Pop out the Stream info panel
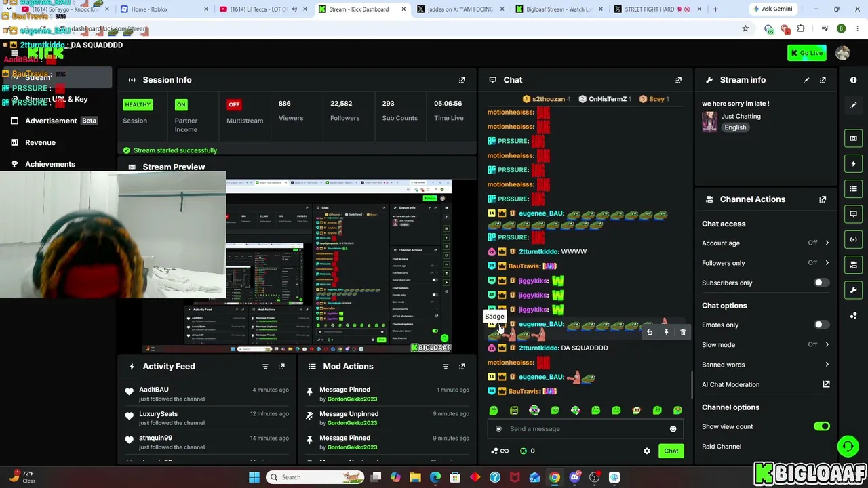Image resolution: width=868 pixels, height=488 pixels. tap(823, 80)
